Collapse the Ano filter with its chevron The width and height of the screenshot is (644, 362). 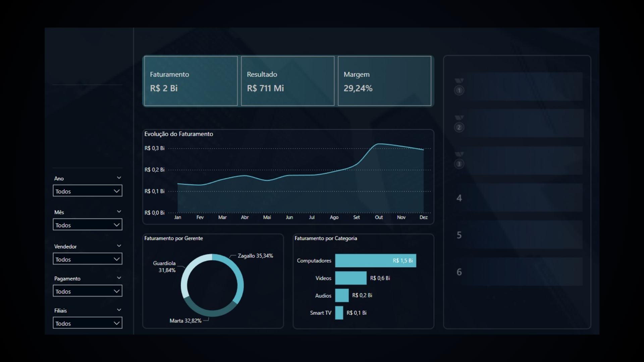pyautogui.click(x=119, y=178)
